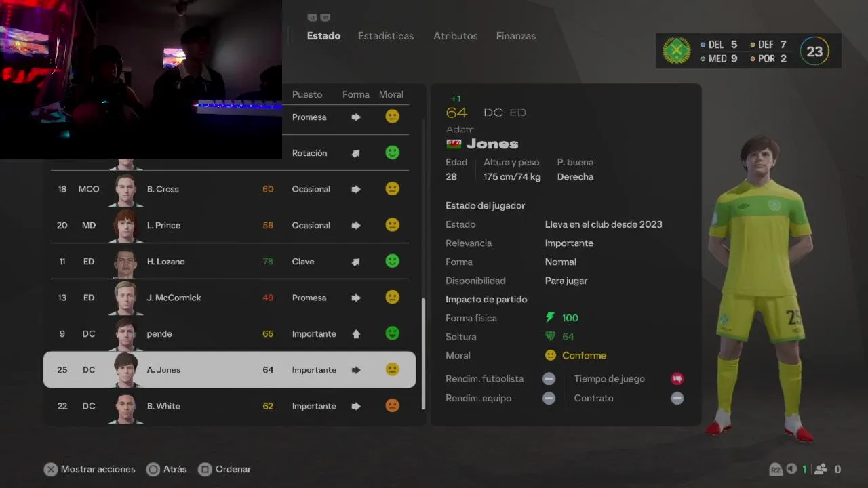
Task: Click the POR 2 position count
Action: [768, 59]
